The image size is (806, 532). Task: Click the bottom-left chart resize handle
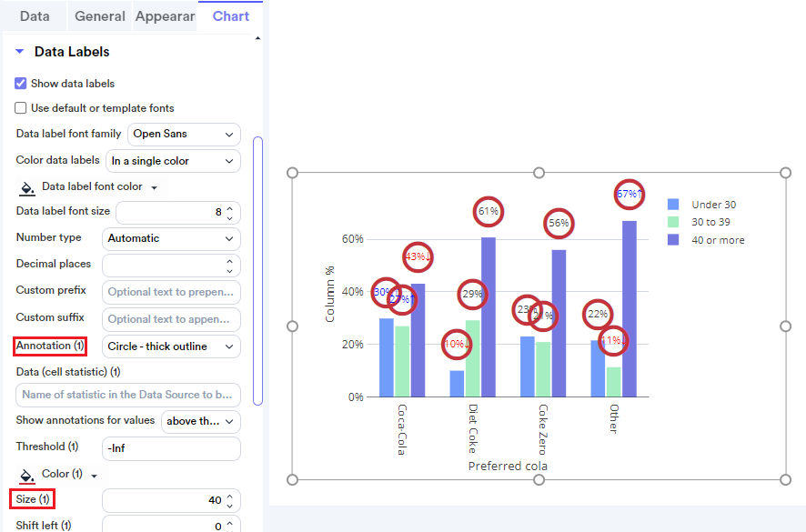[293, 479]
